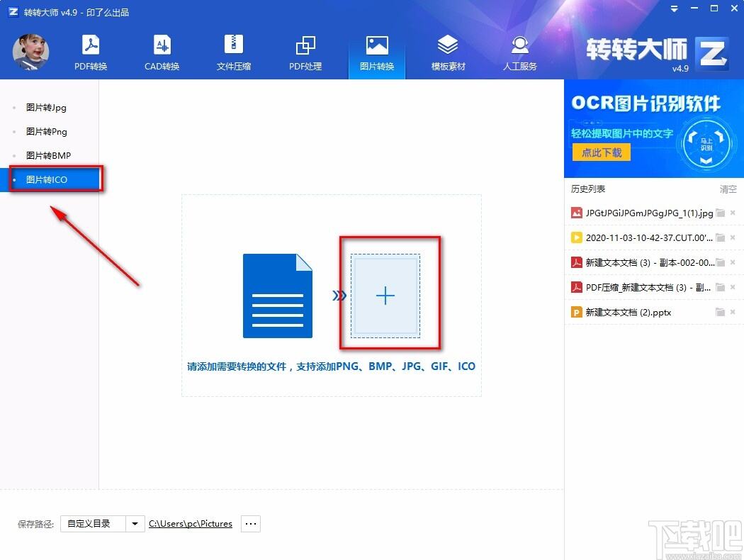
Task: Select 图片转Png in the sidebar
Action: [x=50, y=131]
